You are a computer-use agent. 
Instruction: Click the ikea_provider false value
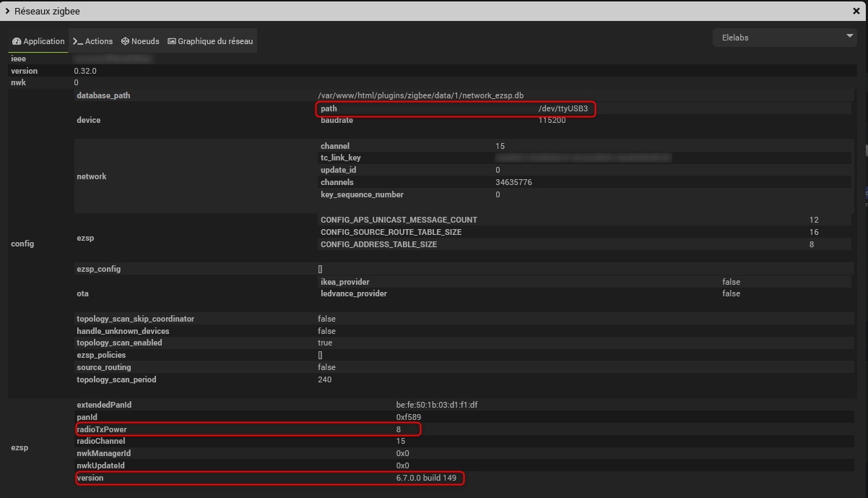pyautogui.click(x=731, y=282)
